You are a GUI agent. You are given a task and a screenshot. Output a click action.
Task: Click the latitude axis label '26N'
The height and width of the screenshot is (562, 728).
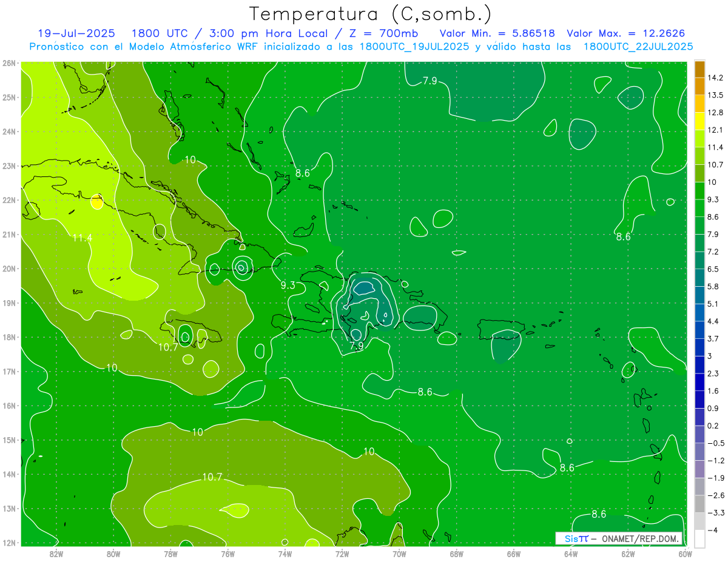(8, 62)
